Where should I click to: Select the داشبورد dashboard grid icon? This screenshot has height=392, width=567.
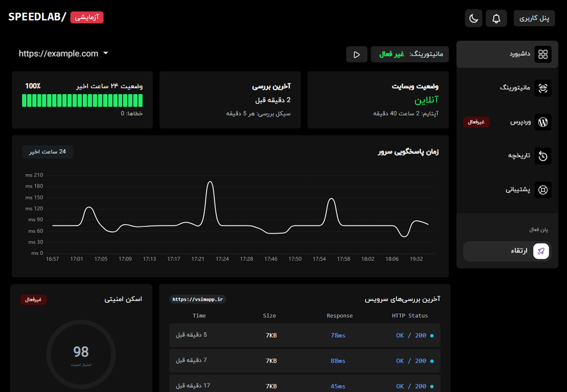543,54
